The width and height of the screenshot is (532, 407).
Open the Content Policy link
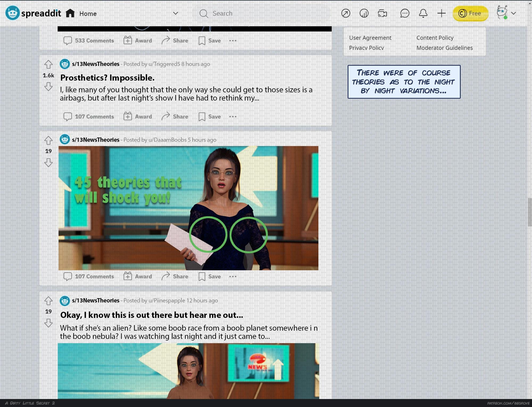435,38
